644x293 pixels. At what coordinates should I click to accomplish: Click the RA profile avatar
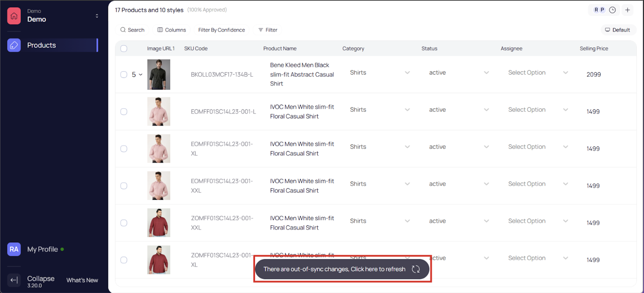(x=14, y=249)
